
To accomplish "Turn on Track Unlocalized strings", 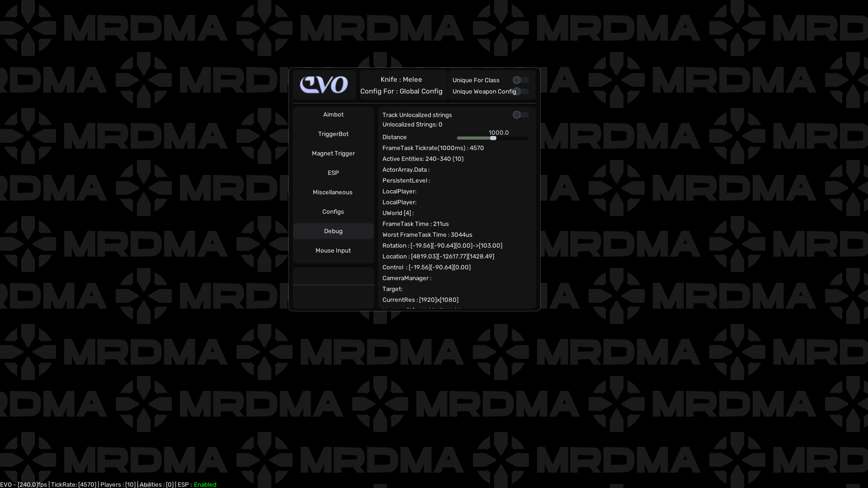I will coord(520,115).
